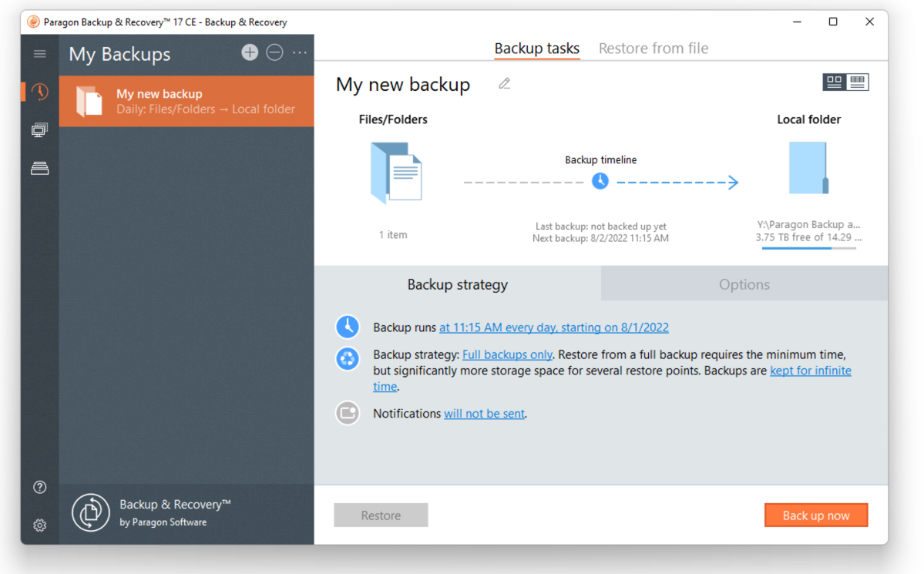Click 'Last backup: not backed up yet' text
The image size is (924, 574).
point(600,227)
